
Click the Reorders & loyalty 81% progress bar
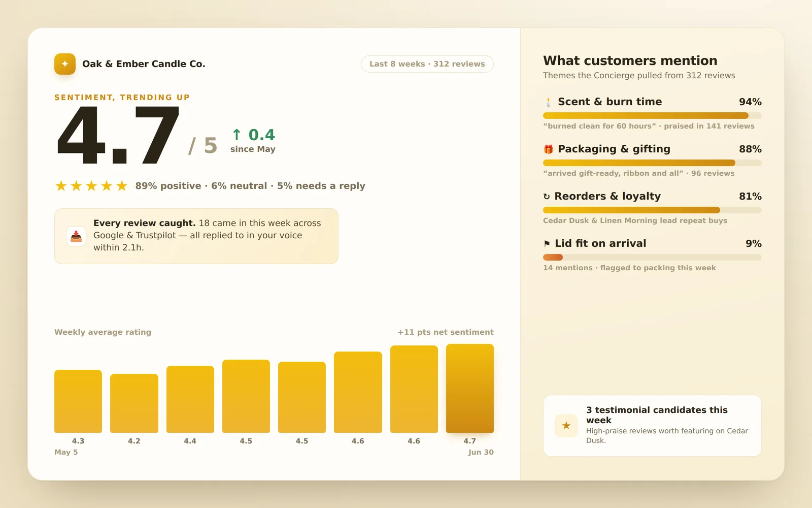pyautogui.click(x=652, y=210)
